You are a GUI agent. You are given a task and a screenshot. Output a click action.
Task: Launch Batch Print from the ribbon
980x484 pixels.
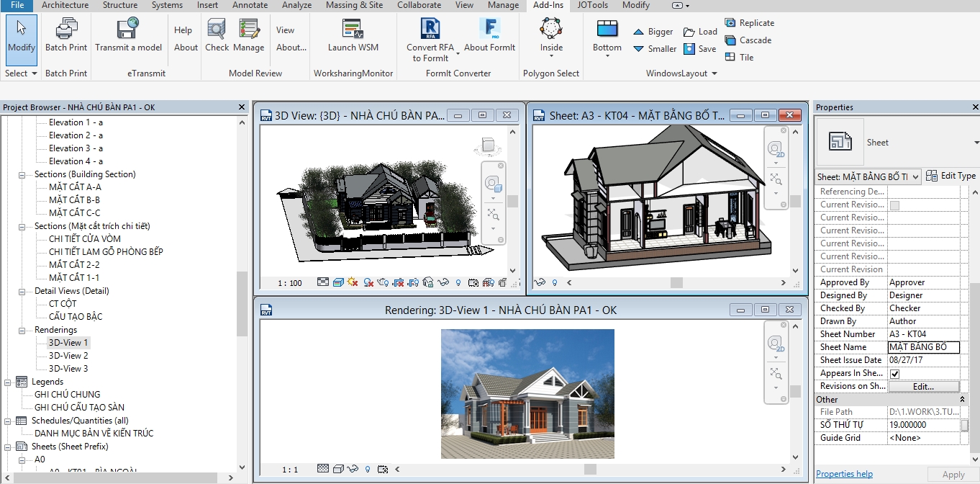pyautogui.click(x=66, y=36)
